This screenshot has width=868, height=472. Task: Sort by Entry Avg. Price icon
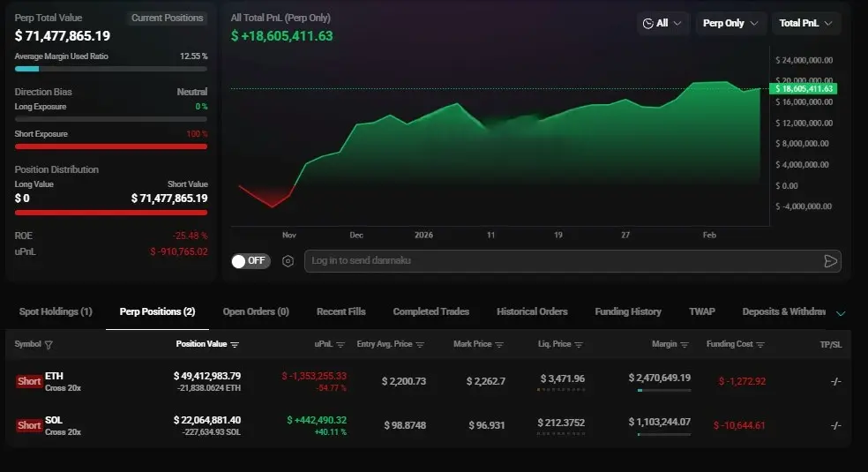click(x=420, y=345)
